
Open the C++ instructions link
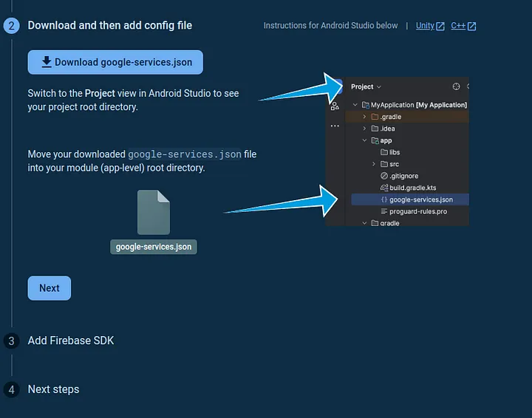click(458, 26)
